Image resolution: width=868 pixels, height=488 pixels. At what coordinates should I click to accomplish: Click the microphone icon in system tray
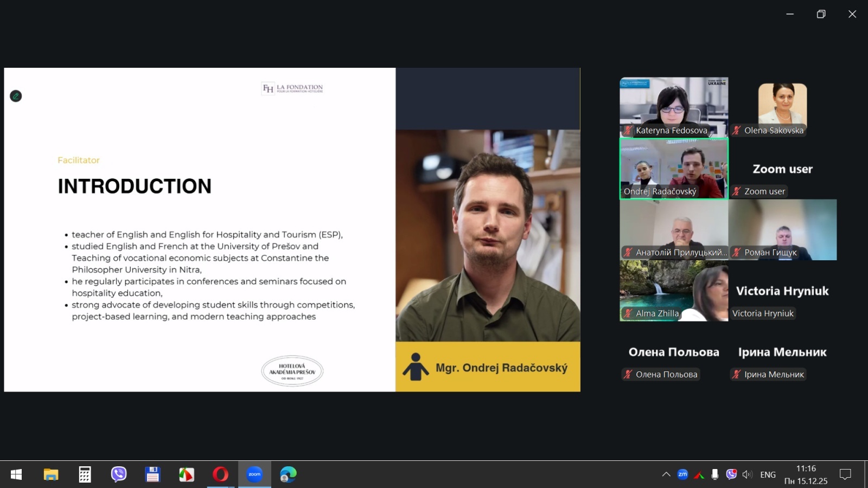[x=715, y=474]
